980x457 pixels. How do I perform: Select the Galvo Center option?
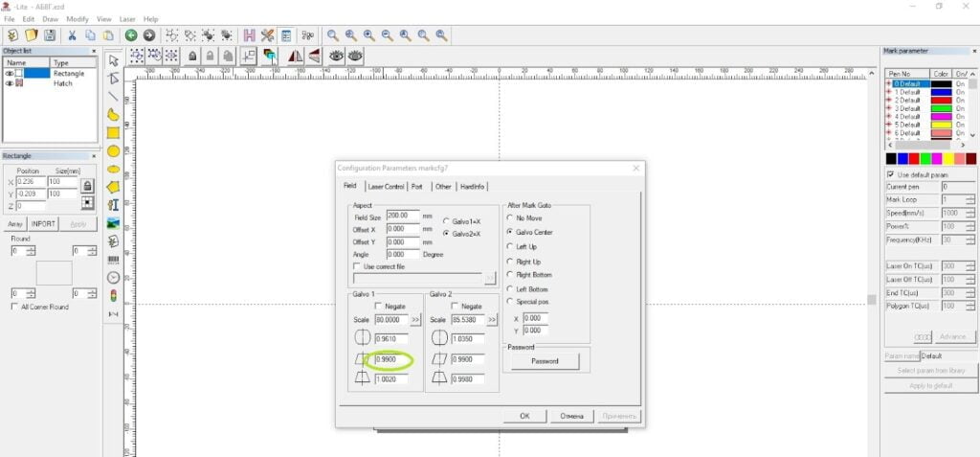point(510,232)
